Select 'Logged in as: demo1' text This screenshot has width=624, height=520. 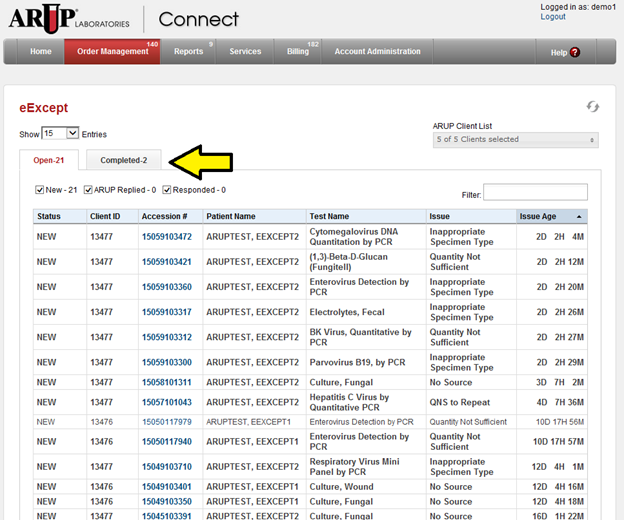pyautogui.click(x=578, y=7)
